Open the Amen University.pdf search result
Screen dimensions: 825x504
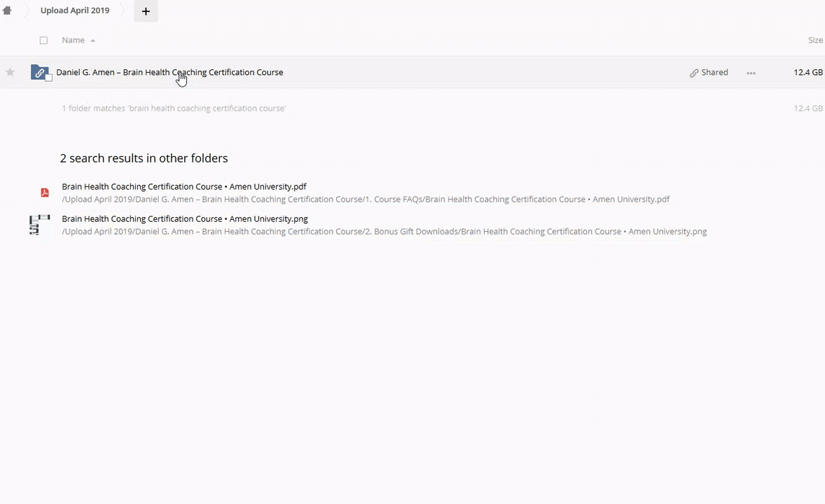(x=184, y=187)
